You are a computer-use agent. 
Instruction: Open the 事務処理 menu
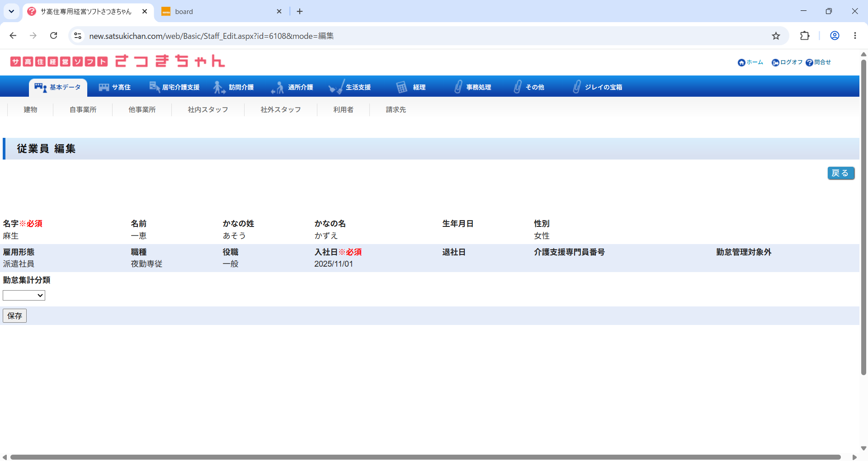[x=473, y=87]
